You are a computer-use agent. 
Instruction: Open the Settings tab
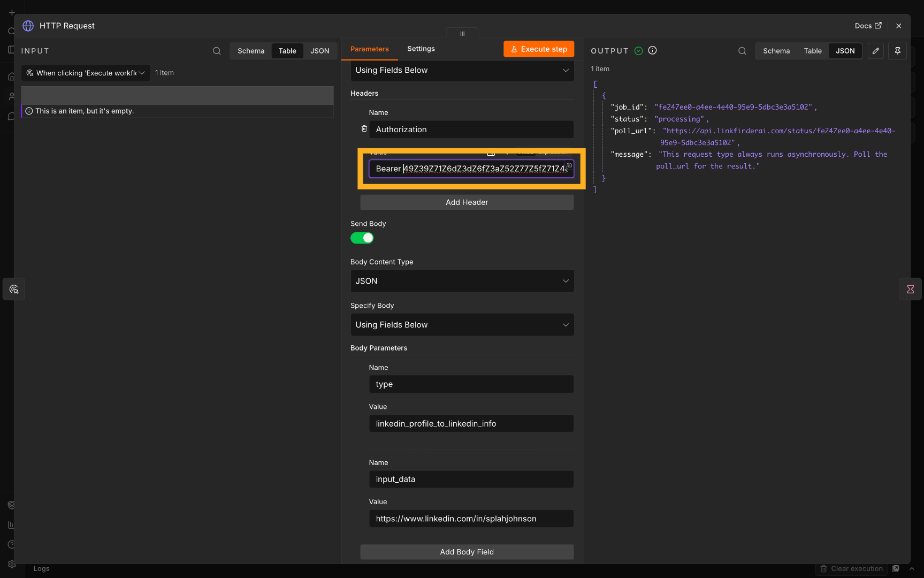coord(421,49)
